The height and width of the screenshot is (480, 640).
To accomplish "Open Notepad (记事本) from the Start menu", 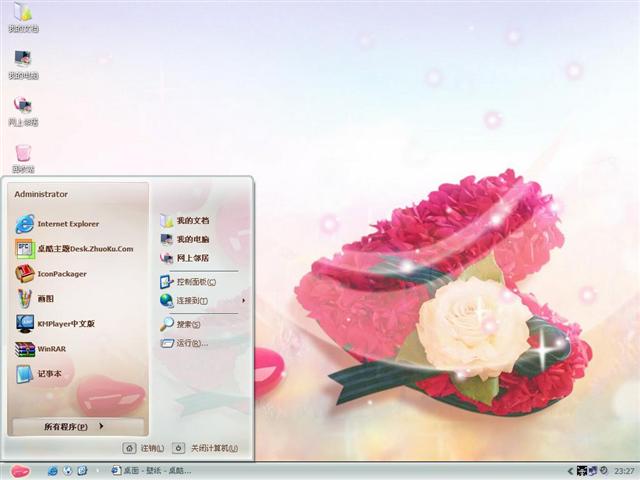I will [x=38, y=374].
